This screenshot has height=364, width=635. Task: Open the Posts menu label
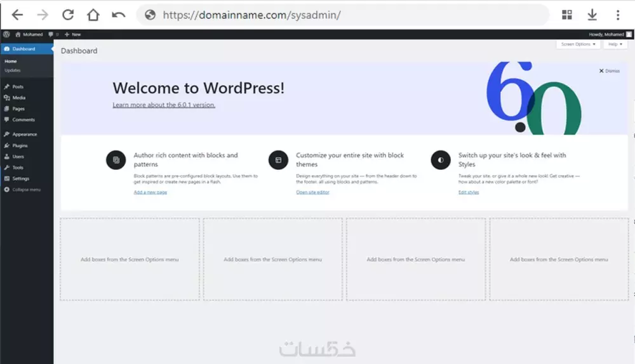coord(18,86)
